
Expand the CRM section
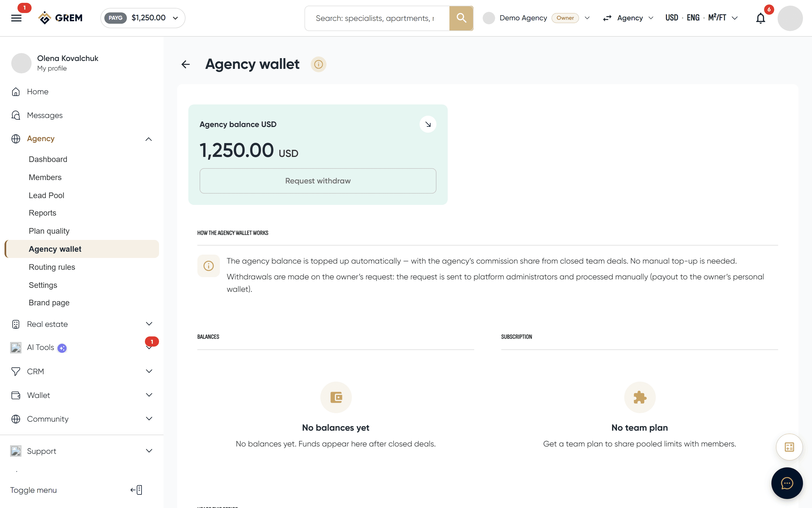click(x=149, y=371)
